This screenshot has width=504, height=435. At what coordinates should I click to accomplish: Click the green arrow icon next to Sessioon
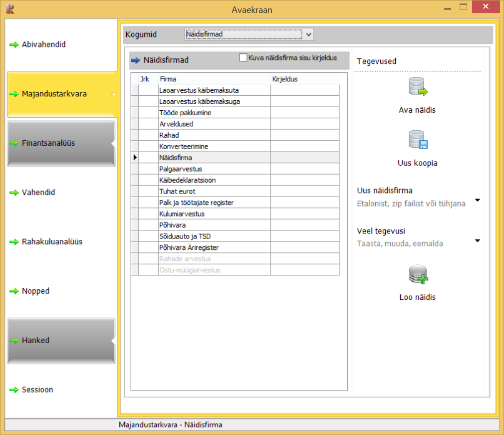click(x=14, y=390)
